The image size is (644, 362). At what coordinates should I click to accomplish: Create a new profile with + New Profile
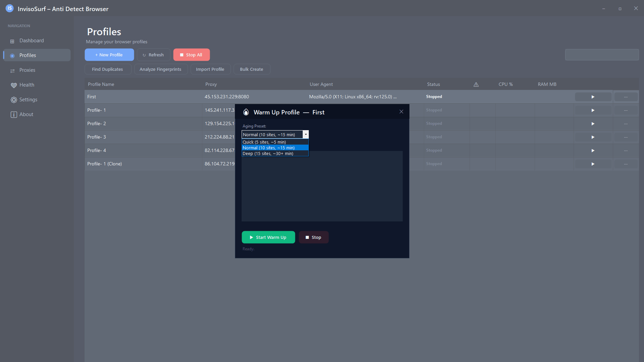click(x=109, y=55)
